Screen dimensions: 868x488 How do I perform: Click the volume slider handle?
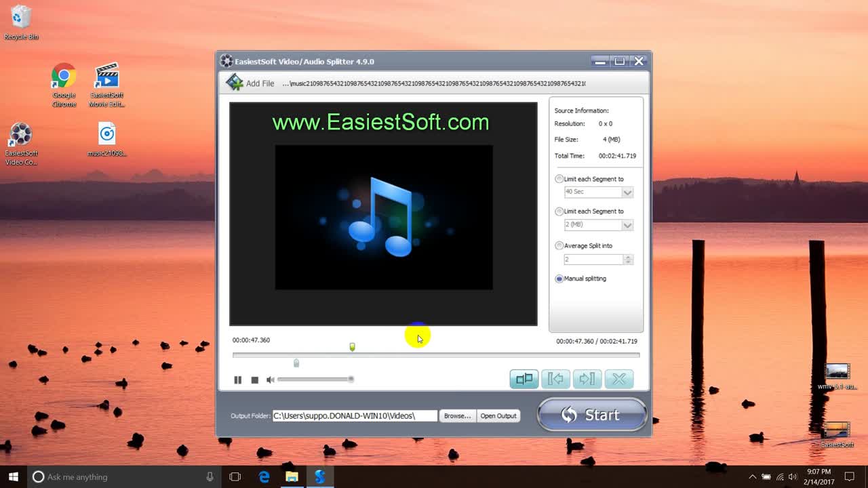[351, 380]
